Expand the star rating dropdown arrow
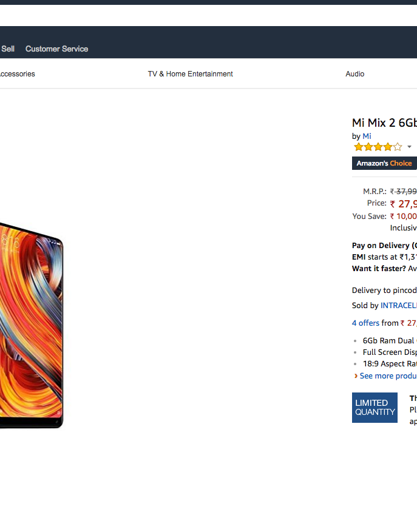Screen dimensions: 417x532 [409, 147]
